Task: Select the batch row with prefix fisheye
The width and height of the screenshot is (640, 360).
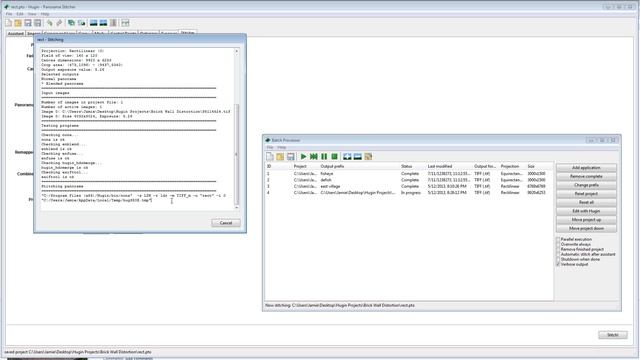Action: [408, 173]
